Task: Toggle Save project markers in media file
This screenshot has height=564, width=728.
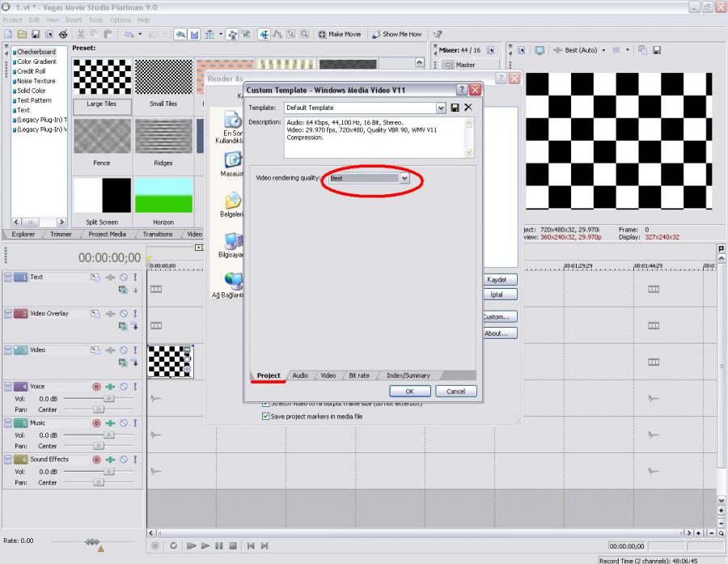Action: point(266,417)
